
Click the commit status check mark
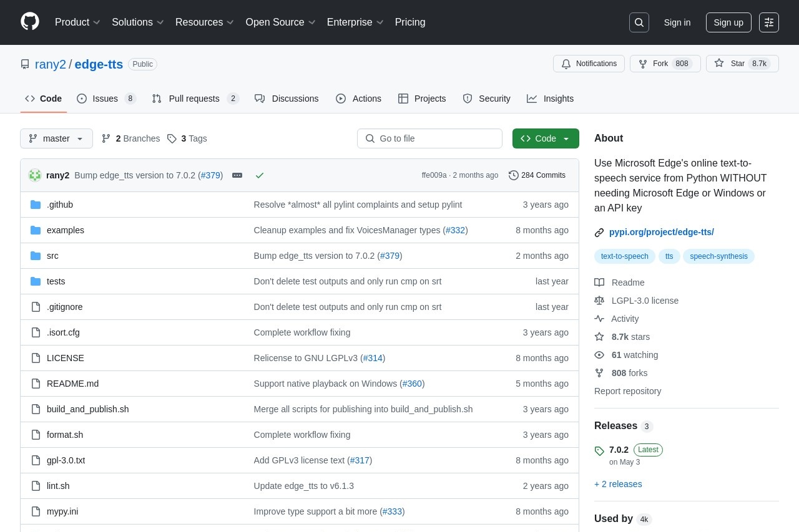(x=260, y=175)
